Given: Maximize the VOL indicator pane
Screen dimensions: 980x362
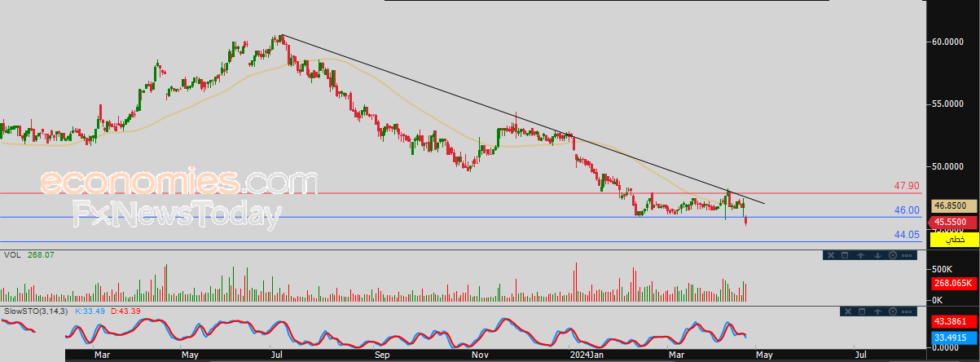Looking at the screenshot, I should (845, 255).
